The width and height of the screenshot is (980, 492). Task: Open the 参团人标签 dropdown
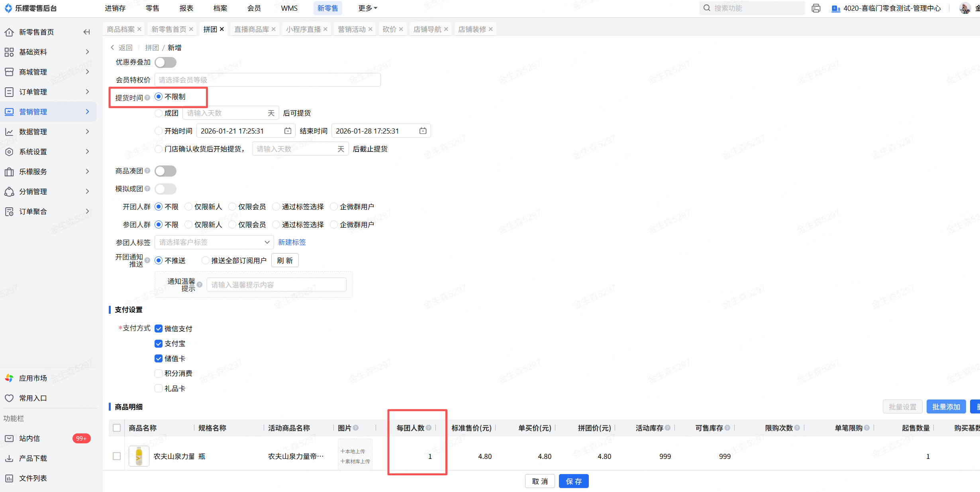[x=214, y=242]
